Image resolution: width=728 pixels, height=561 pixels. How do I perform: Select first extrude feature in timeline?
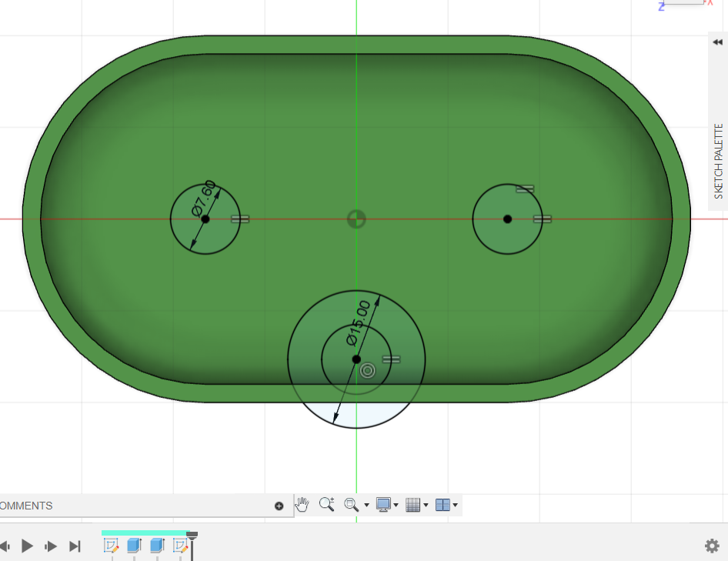pyautogui.click(x=134, y=546)
